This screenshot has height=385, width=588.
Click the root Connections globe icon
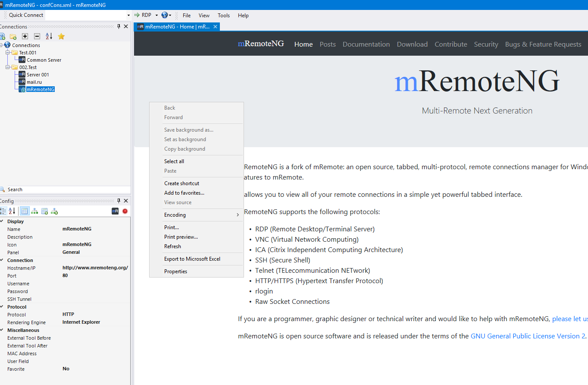pyautogui.click(x=7, y=45)
